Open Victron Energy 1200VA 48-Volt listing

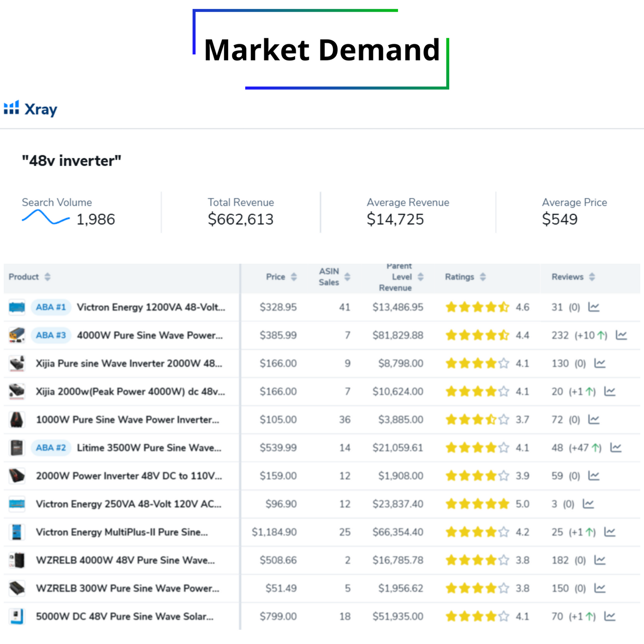(x=151, y=307)
